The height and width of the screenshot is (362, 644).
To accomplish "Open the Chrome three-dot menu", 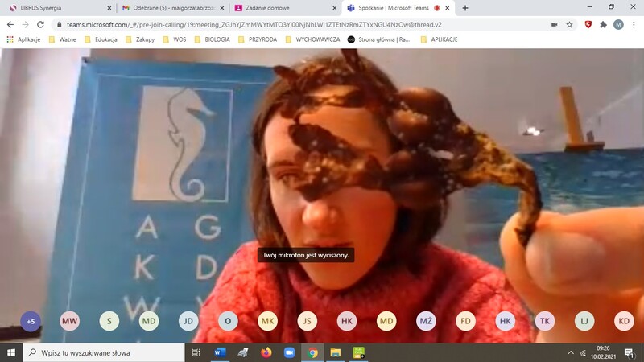I will click(x=634, y=25).
